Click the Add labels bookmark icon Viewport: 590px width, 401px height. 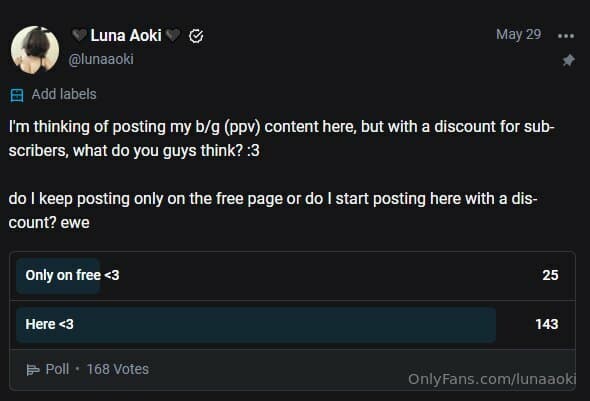click(17, 95)
